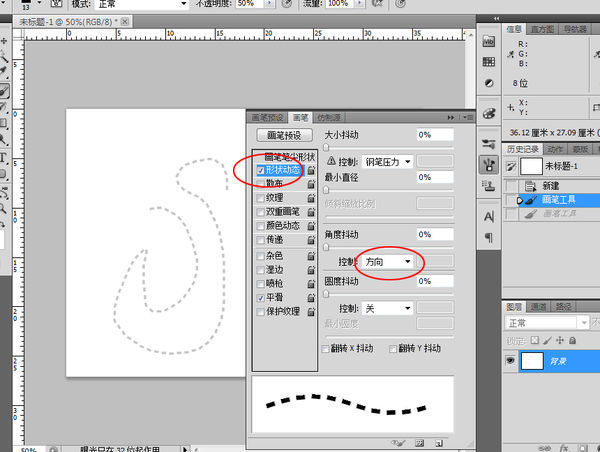Open the Swatches panel grid icon
Image resolution: width=600 pixels, height=452 pixels.
pyautogui.click(x=489, y=62)
